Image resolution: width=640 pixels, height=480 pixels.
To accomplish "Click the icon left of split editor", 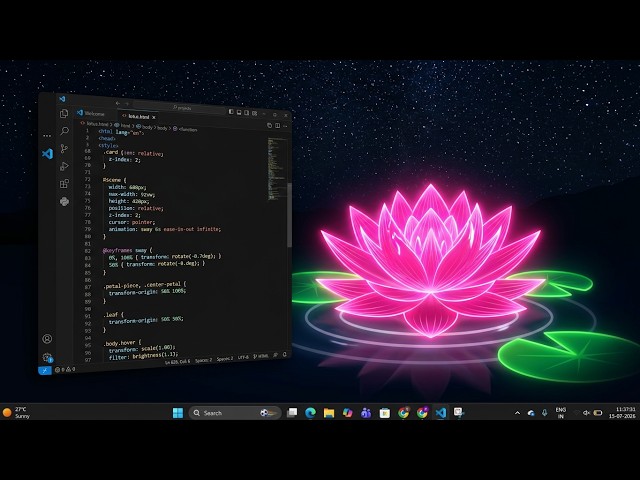I will click(x=269, y=125).
